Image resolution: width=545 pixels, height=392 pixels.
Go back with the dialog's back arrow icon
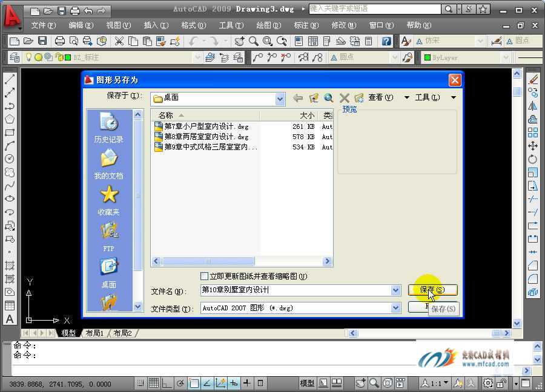(298, 98)
